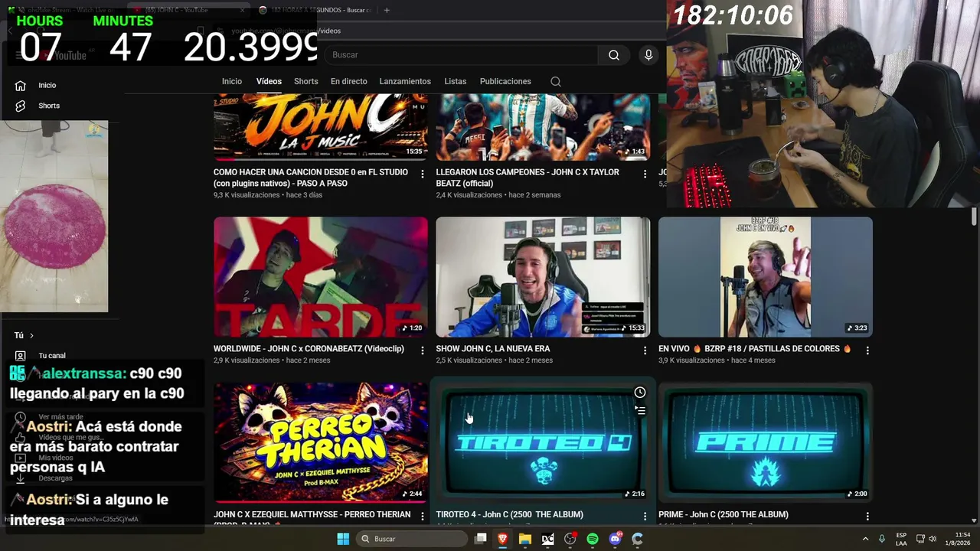The height and width of the screenshot is (551, 980).
Task: Open options for SHOW JOHN C video
Action: point(645,350)
